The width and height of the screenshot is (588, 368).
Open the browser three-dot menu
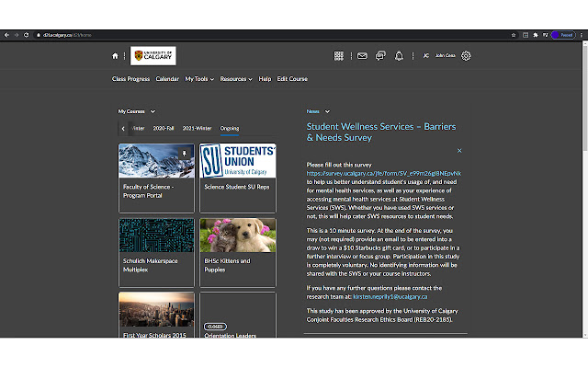(x=582, y=35)
